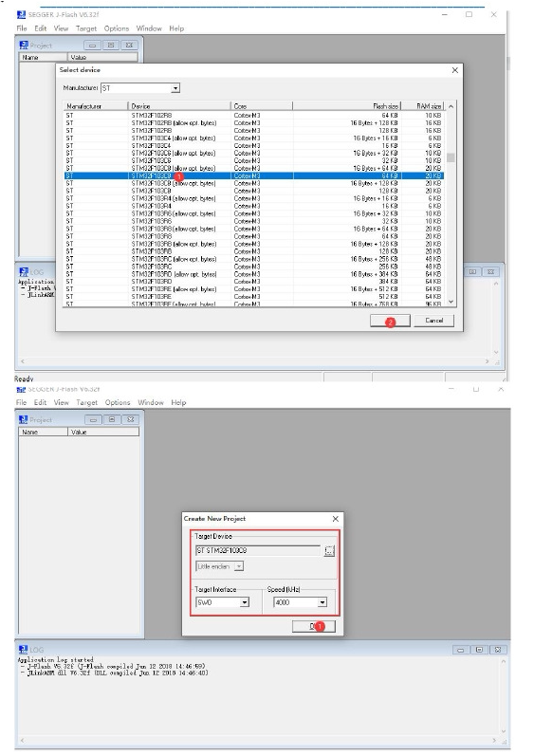Click the Project panel icon behind the Select device dialog
The height and width of the screenshot is (756, 534).
pyautogui.click(x=24, y=45)
